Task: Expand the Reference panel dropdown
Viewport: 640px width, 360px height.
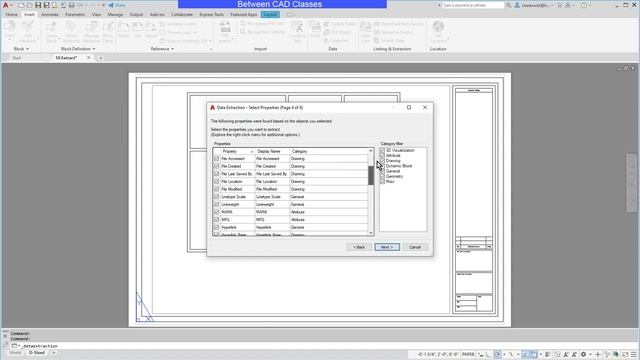Action: (162, 49)
